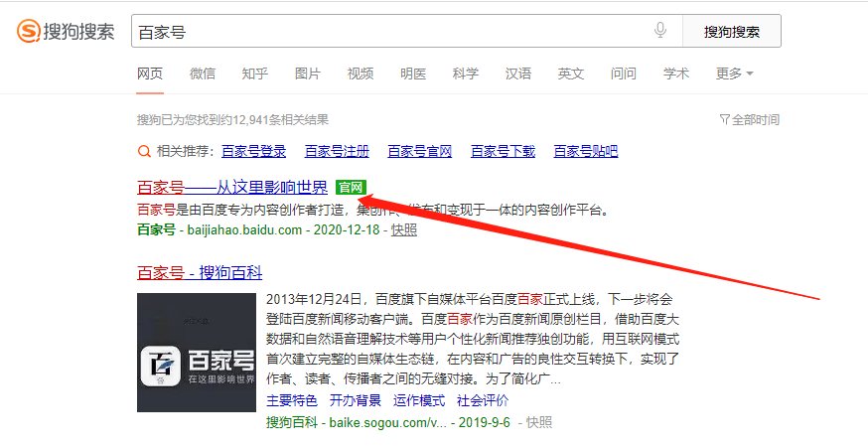Open the 百家号下载 suggestion link
This screenshot has width=868, height=448.
[503, 151]
